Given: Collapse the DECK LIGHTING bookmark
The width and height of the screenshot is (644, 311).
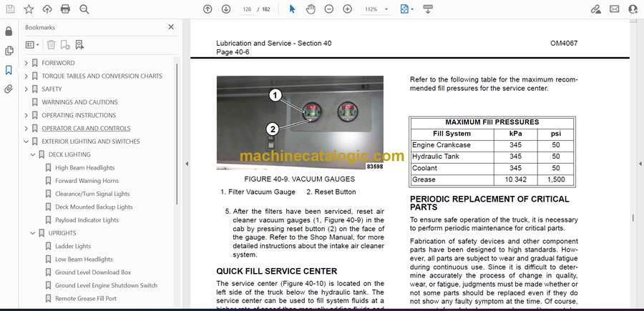Looking at the screenshot, I should (33, 154).
